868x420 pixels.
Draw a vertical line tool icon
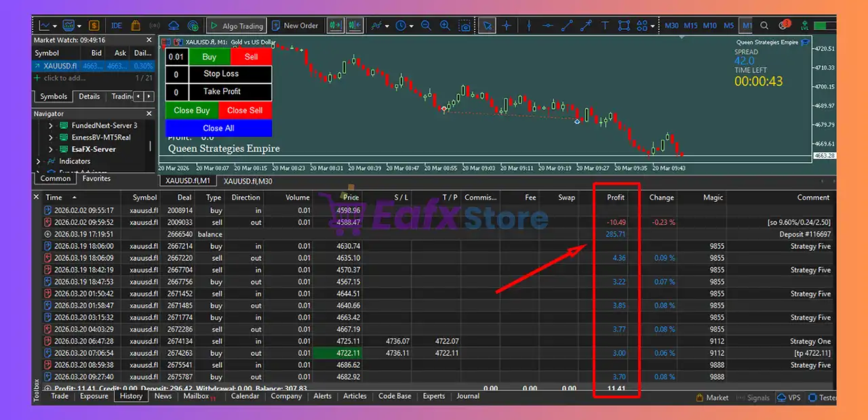pos(528,26)
